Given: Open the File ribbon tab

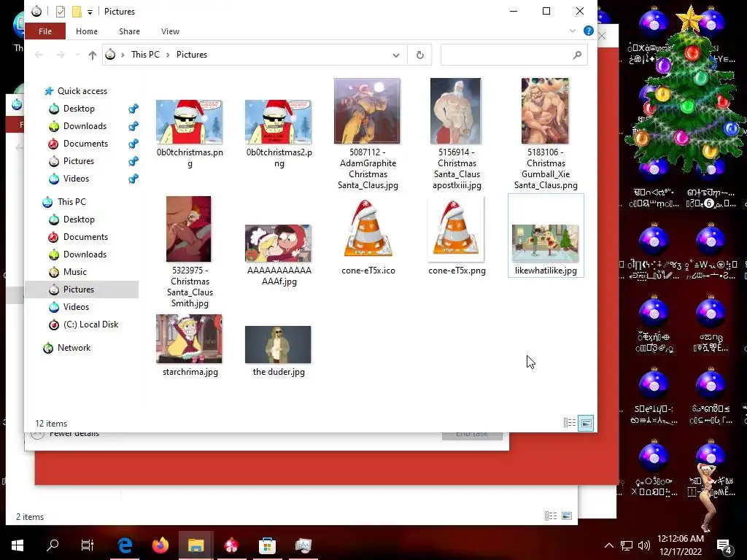Looking at the screenshot, I should coord(45,31).
